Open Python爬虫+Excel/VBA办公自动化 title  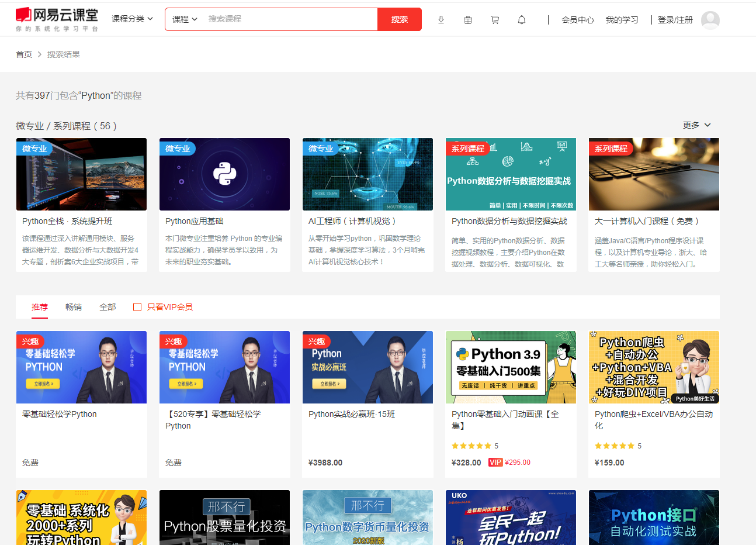pos(654,420)
